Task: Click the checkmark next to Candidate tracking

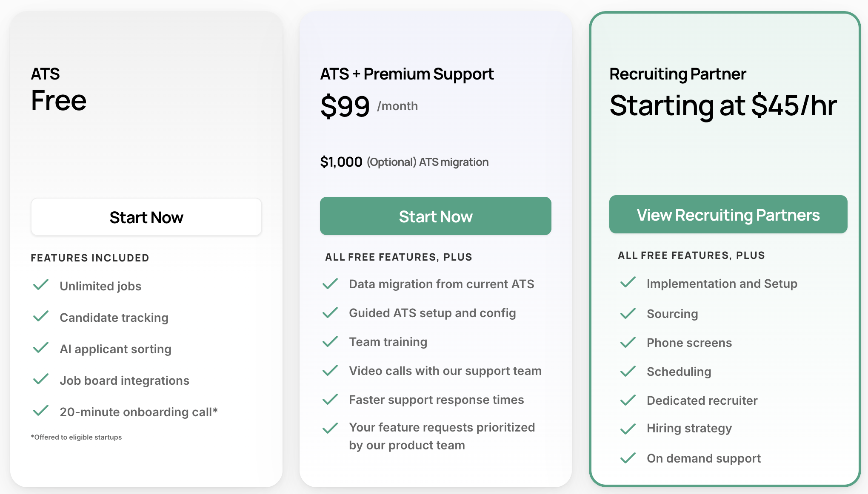Action: (x=41, y=316)
